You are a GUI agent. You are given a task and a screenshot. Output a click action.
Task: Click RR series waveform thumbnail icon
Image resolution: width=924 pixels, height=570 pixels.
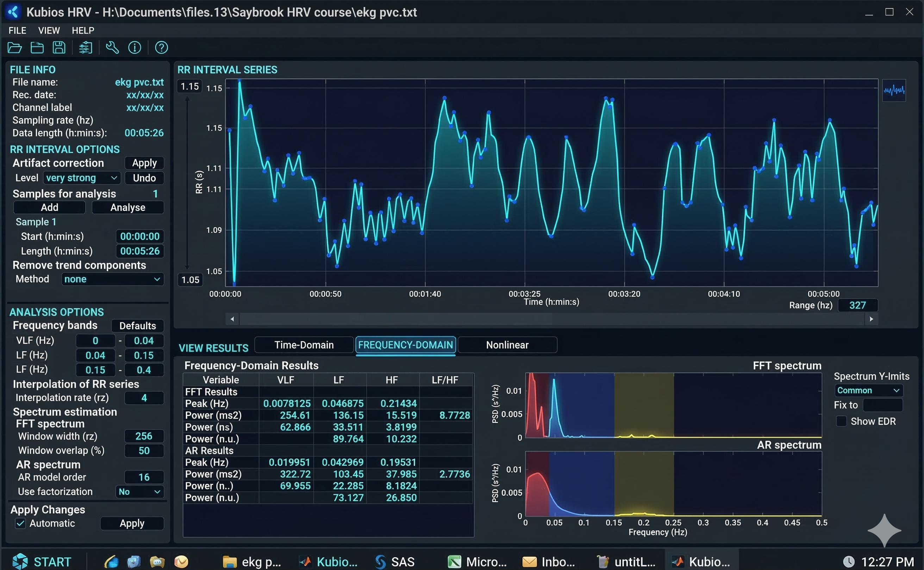pos(893,90)
